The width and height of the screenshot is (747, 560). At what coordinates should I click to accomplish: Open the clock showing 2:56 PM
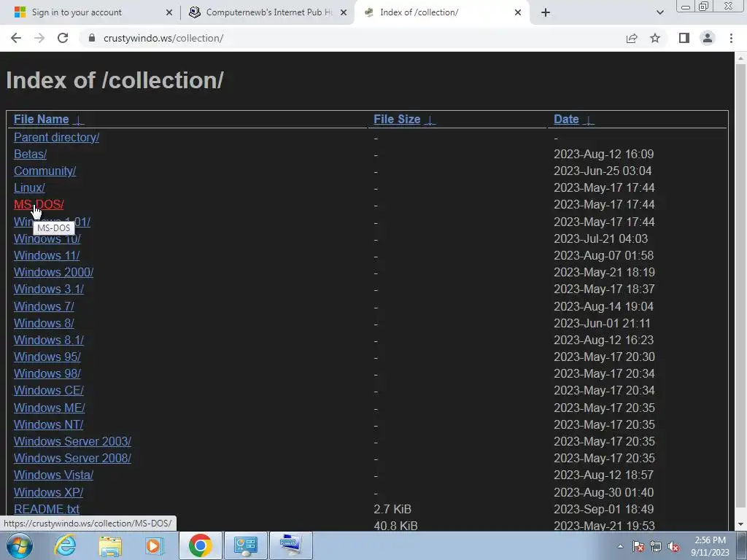point(710,546)
